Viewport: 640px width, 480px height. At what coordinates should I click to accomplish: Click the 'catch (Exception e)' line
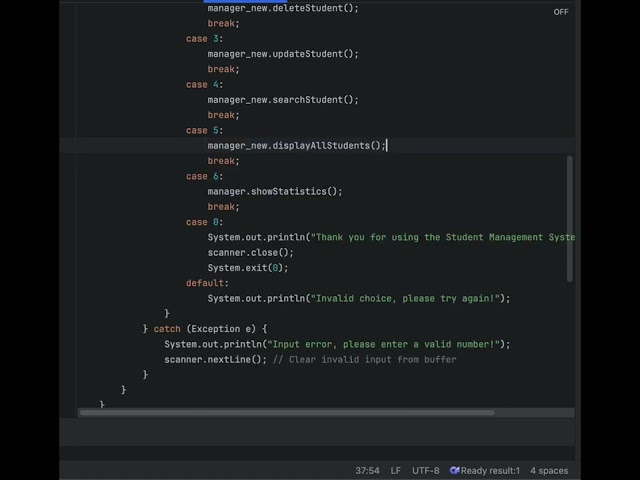205,329
